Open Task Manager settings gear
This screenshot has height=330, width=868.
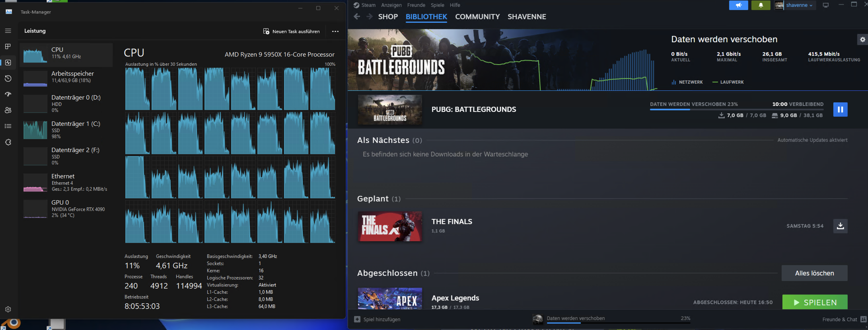click(8, 309)
